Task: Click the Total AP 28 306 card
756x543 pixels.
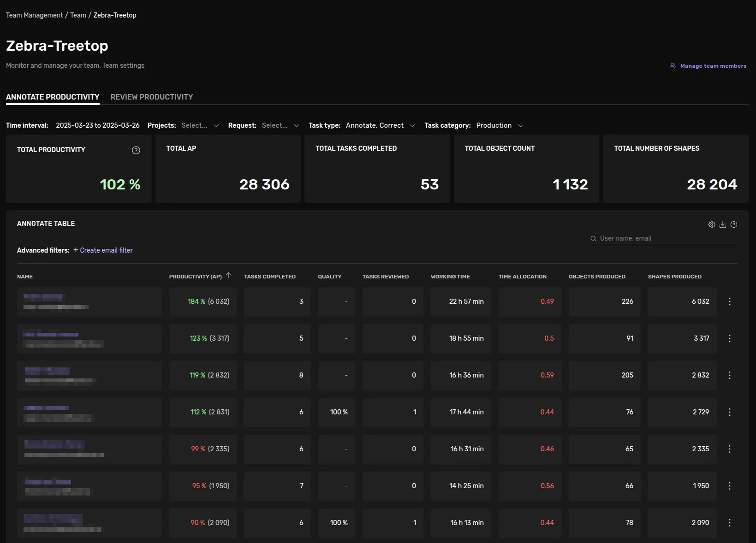Action: 228,169
